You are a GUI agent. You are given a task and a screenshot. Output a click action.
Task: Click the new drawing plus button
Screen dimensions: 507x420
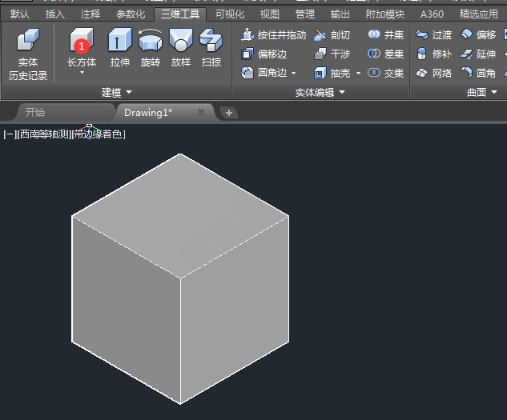(x=229, y=113)
